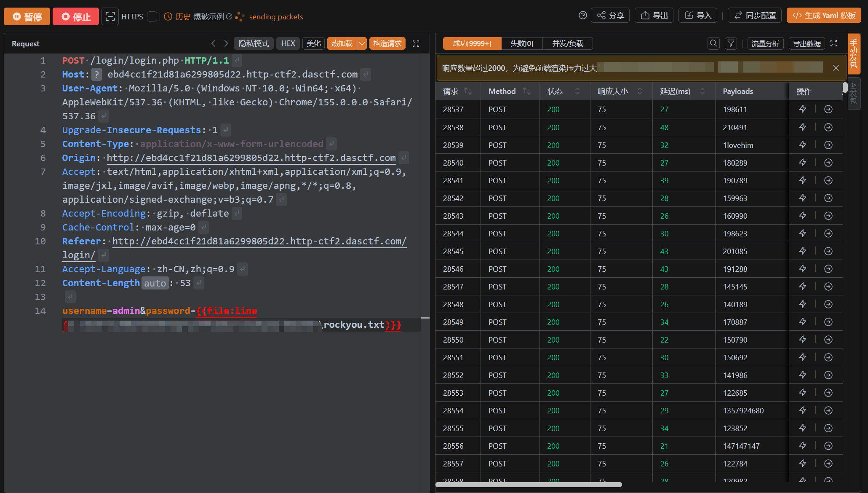This screenshot has height=493, width=868.
Task: Click lightning icon for request 28537
Action: (x=803, y=109)
